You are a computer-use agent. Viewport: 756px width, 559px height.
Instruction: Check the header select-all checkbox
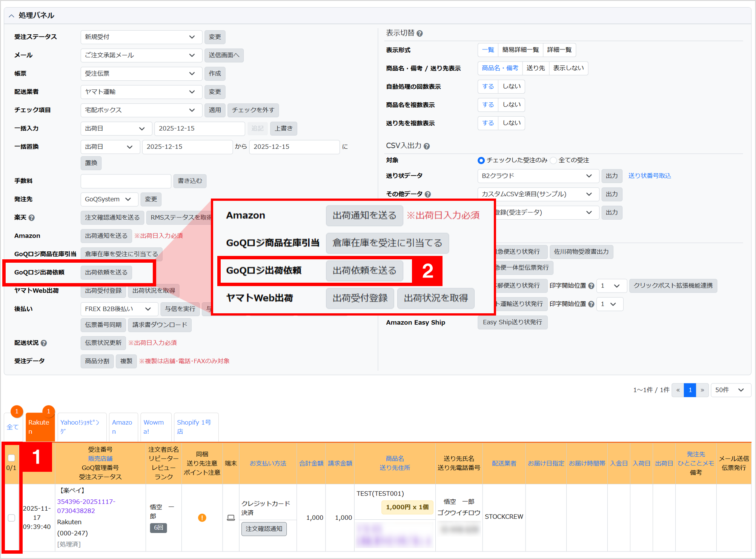11,458
